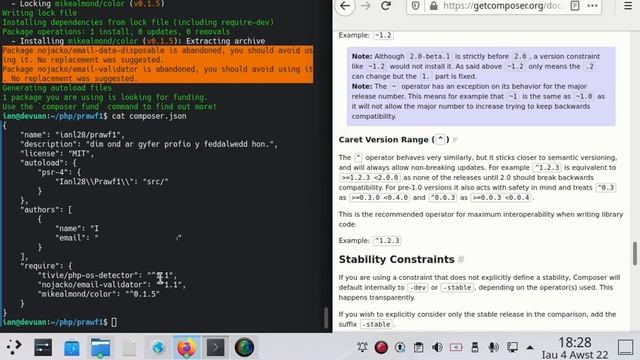Open battery status tray icon
The width and height of the screenshot is (640, 360).
click(456, 347)
